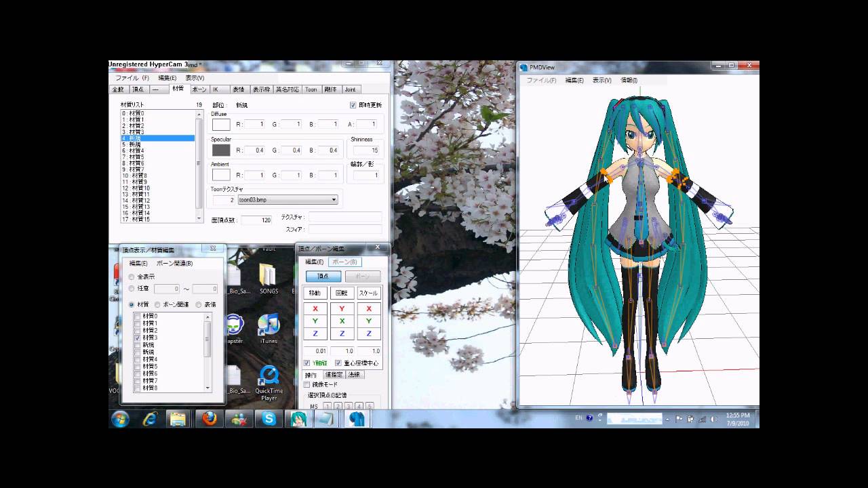868x488 pixels.
Task: Click the Diffuse color swatch
Action: pyautogui.click(x=221, y=124)
